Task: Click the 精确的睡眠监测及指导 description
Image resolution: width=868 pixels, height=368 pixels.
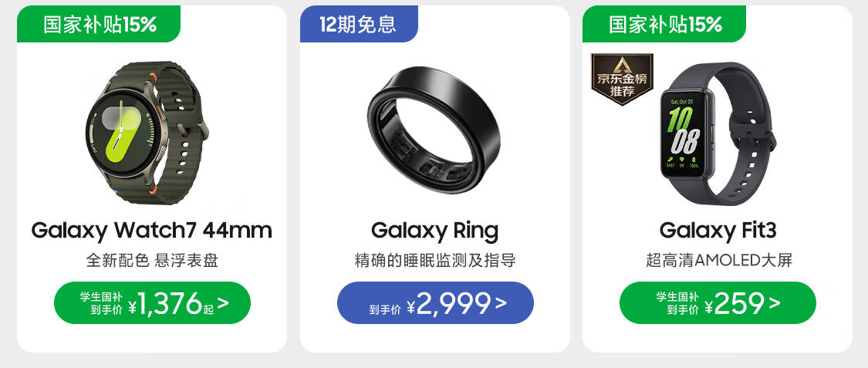Action: point(434,260)
